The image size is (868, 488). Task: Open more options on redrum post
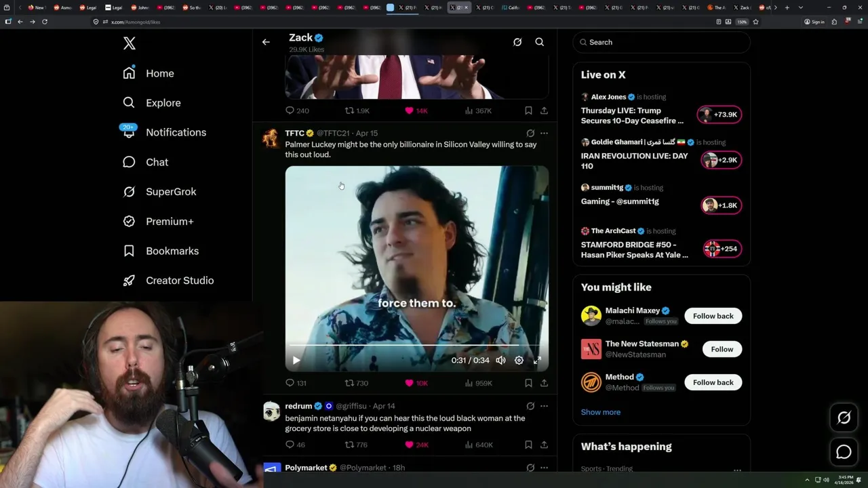[544, 406]
